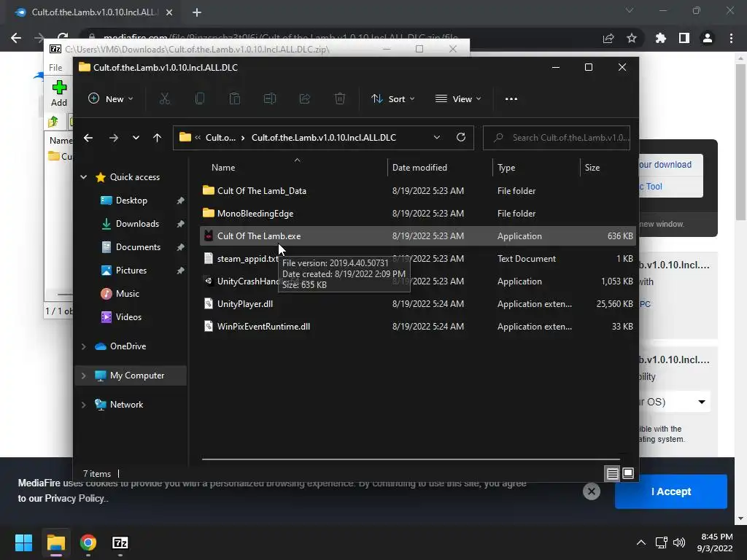
Task: Go back with Explorer back arrow
Action: click(88, 138)
